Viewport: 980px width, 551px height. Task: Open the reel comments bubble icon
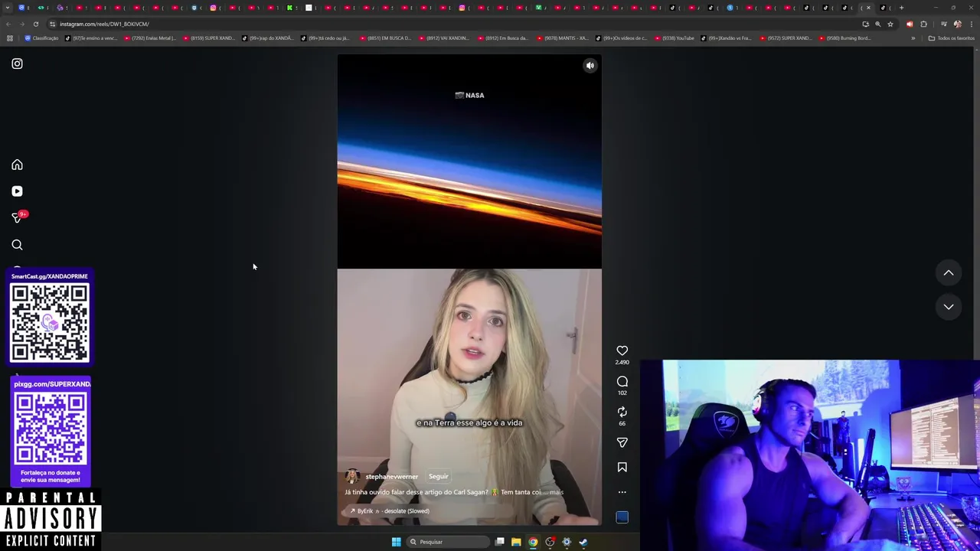pyautogui.click(x=622, y=381)
